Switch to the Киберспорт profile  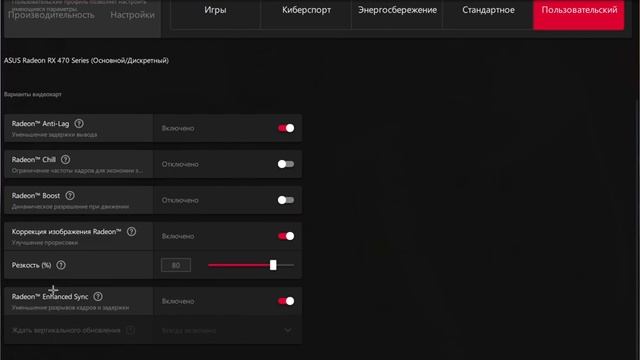[306, 10]
